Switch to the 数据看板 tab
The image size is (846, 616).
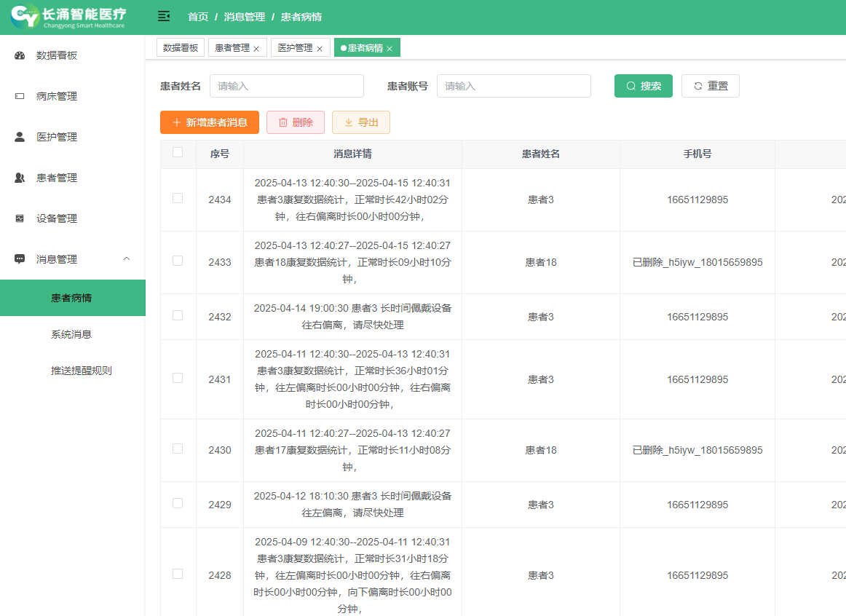pyautogui.click(x=181, y=48)
